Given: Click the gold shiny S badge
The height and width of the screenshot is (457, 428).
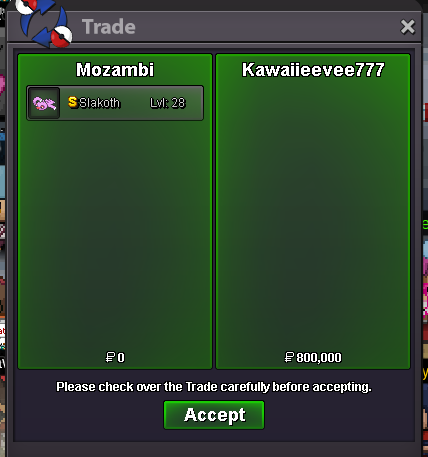Looking at the screenshot, I should point(73,102).
